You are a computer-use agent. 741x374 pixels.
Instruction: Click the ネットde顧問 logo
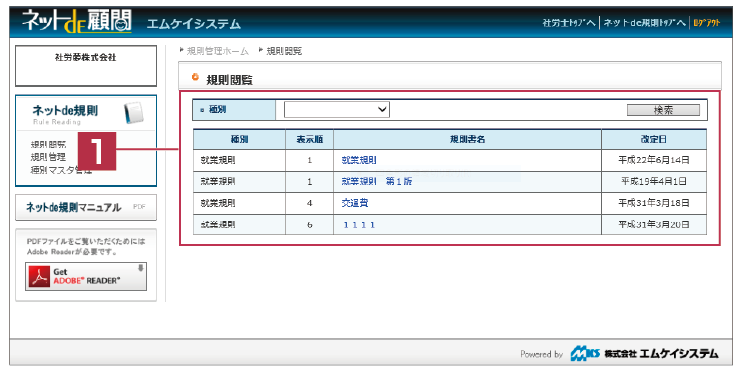(77, 22)
